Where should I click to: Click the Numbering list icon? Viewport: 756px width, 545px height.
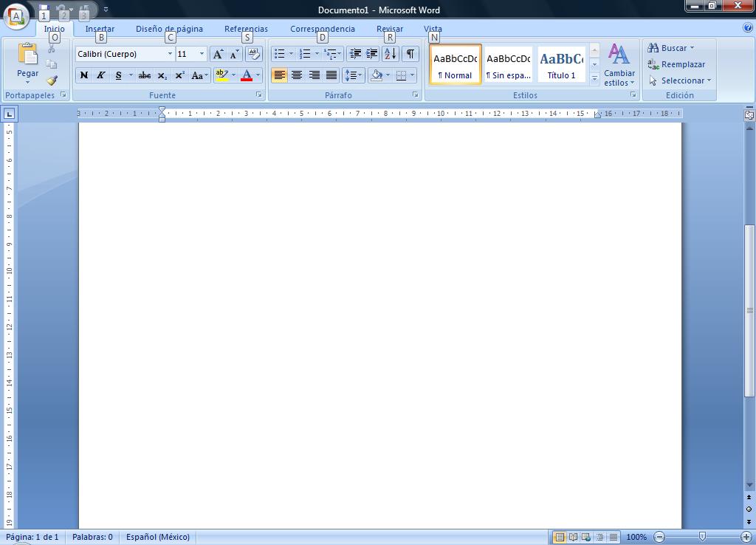pos(305,54)
